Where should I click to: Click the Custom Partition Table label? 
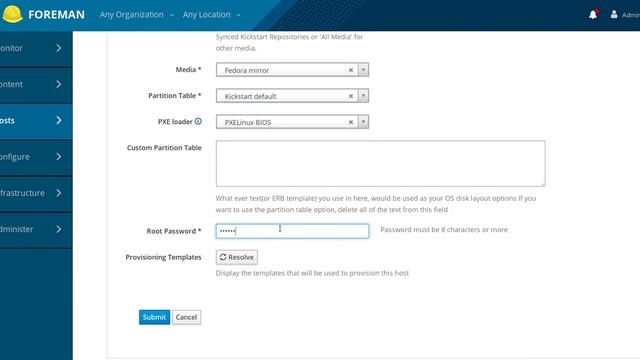point(164,148)
